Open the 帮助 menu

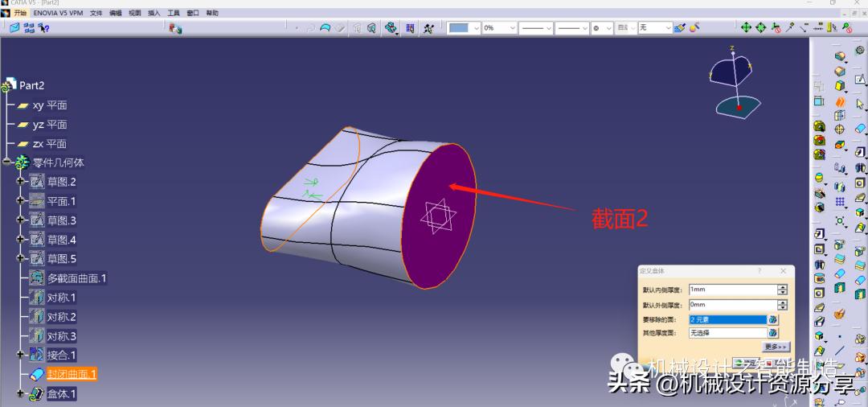(x=212, y=13)
